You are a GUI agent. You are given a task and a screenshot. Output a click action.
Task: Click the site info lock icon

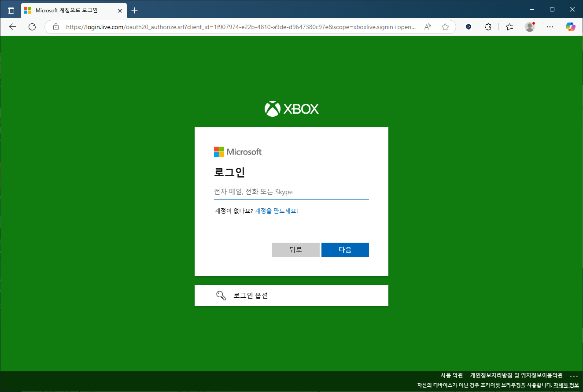pos(56,27)
